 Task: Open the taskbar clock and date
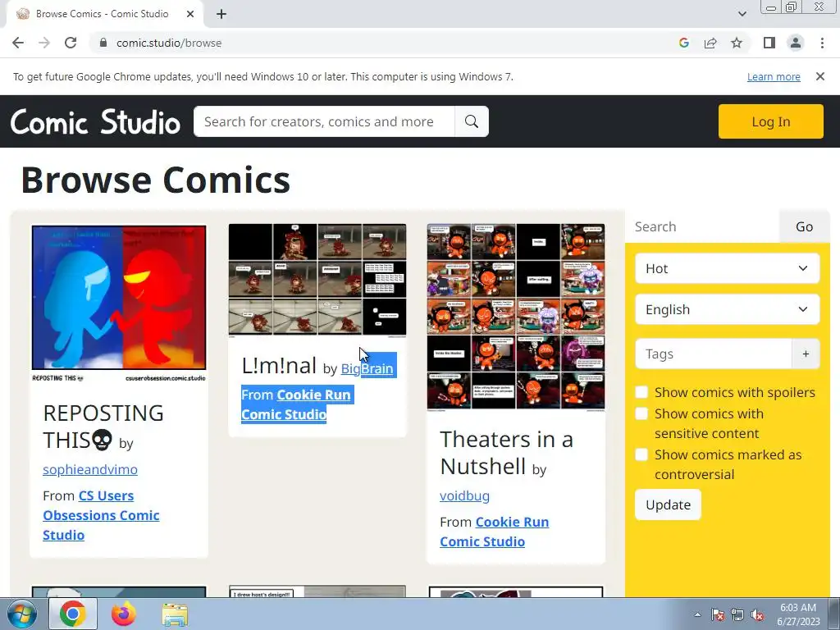798,614
